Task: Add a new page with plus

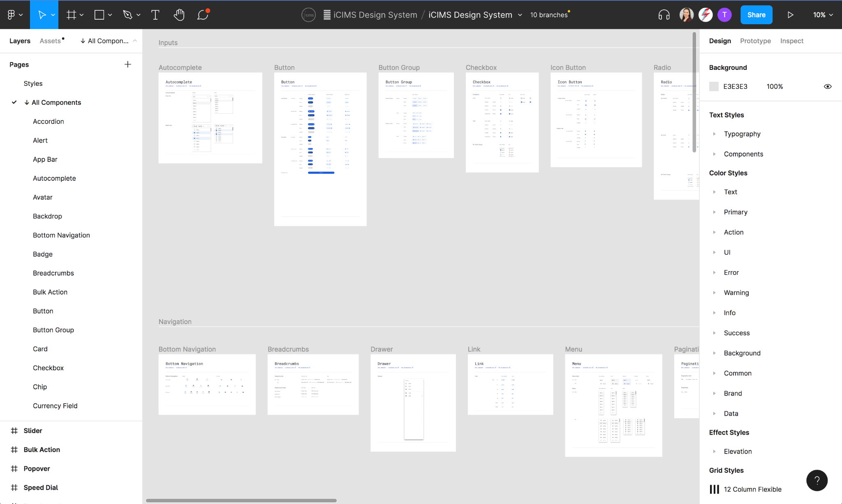Action: (x=128, y=64)
